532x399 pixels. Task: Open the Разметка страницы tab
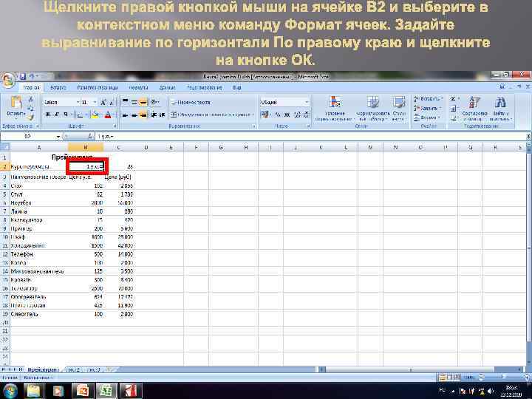point(98,87)
